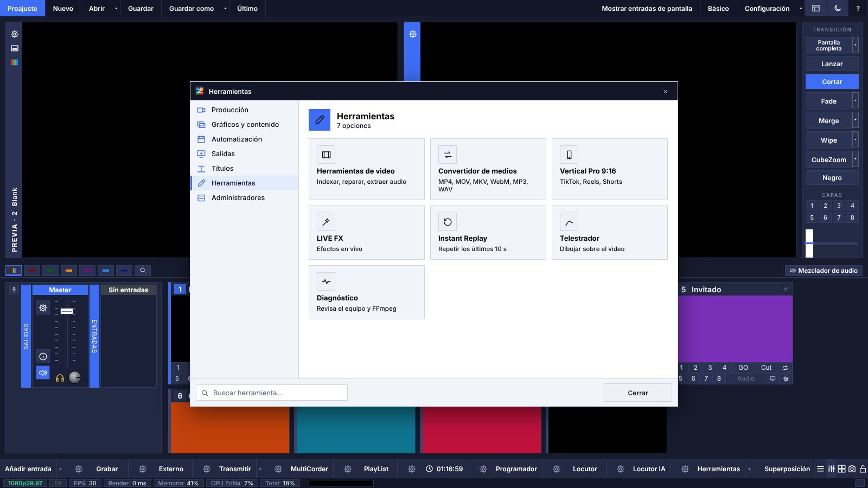Image resolution: width=868 pixels, height=488 pixels.
Task: Open the Diagnóstico tool
Action: 367,292
